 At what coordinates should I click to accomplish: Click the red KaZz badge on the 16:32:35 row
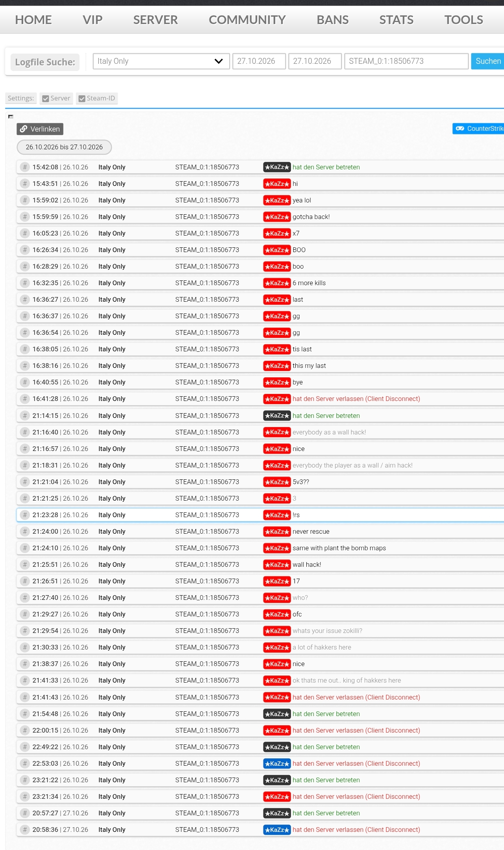pos(277,283)
